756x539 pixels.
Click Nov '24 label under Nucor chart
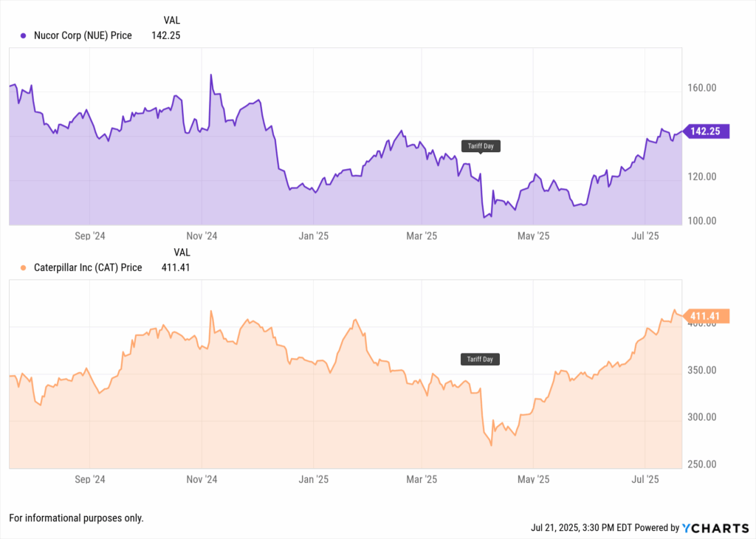pos(202,236)
